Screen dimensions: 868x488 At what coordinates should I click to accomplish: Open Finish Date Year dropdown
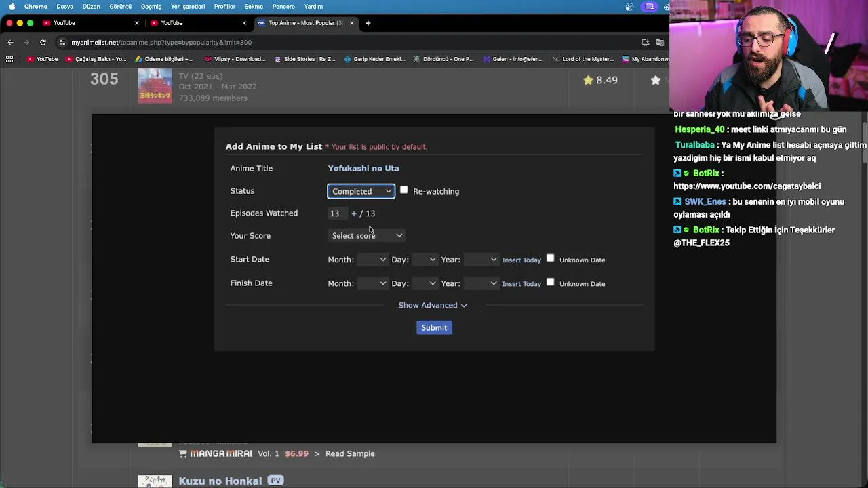pos(481,283)
